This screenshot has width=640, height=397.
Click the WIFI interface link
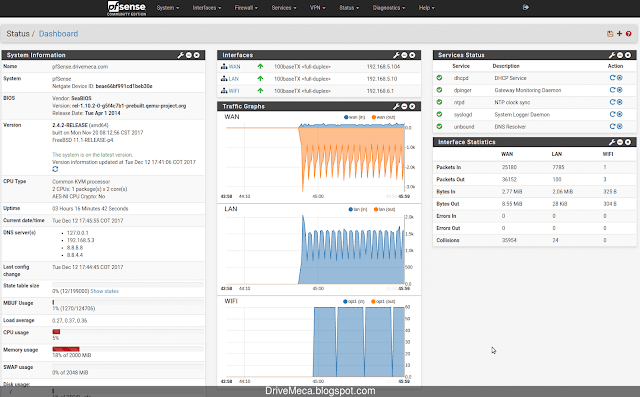(234, 91)
